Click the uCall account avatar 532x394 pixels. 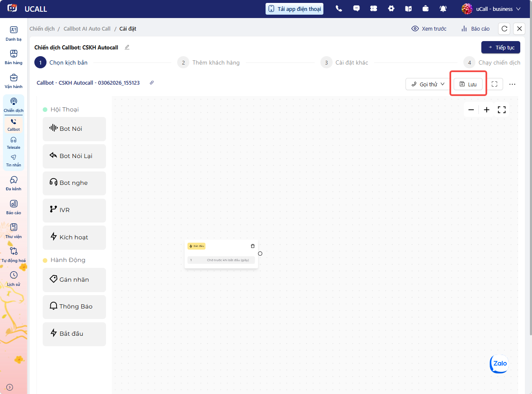[x=467, y=9]
